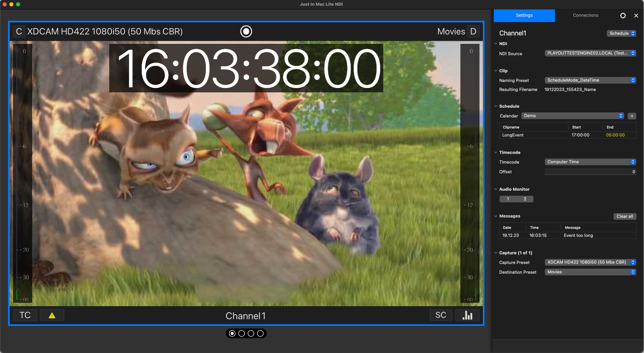Open the Capture Preset dropdown
644x353 pixels.
click(x=590, y=262)
